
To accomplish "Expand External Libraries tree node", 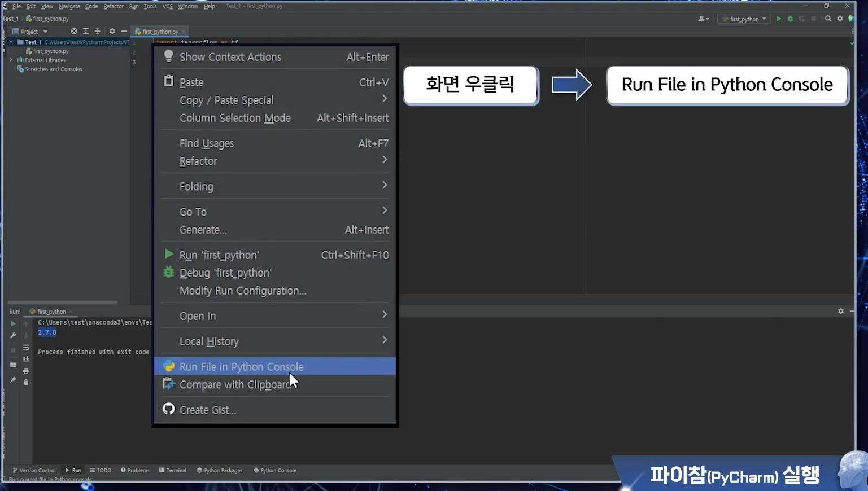I will (x=11, y=60).
